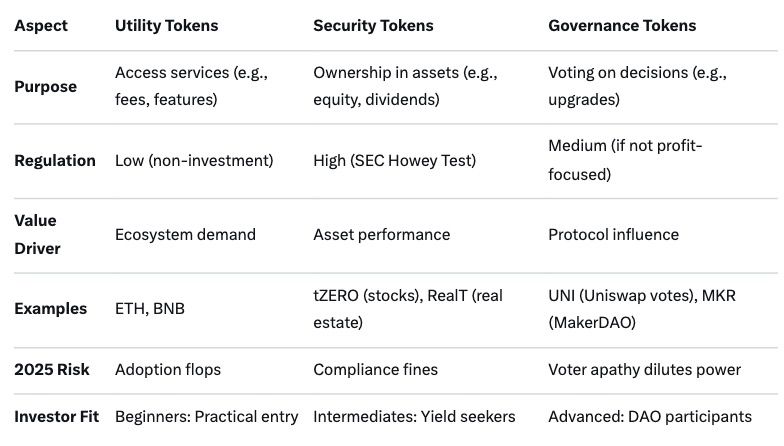
Task: Click the Utility Tokens column header
Action: 168,25
